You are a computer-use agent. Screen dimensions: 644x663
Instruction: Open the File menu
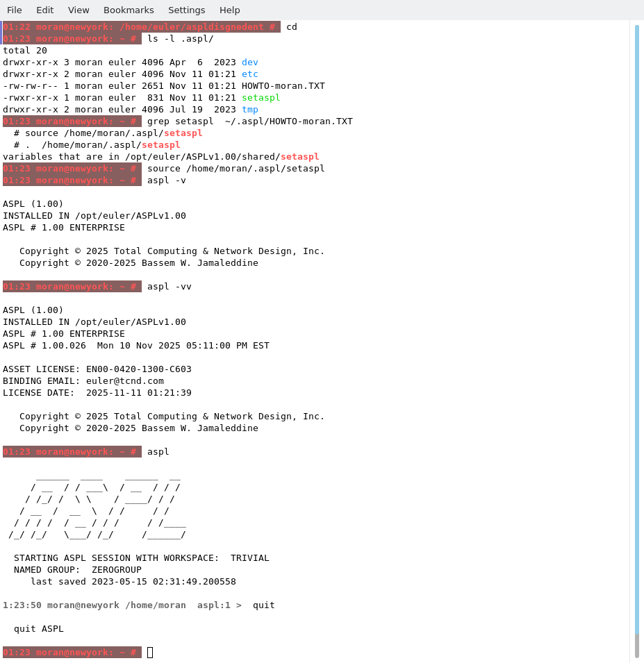tap(15, 10)
